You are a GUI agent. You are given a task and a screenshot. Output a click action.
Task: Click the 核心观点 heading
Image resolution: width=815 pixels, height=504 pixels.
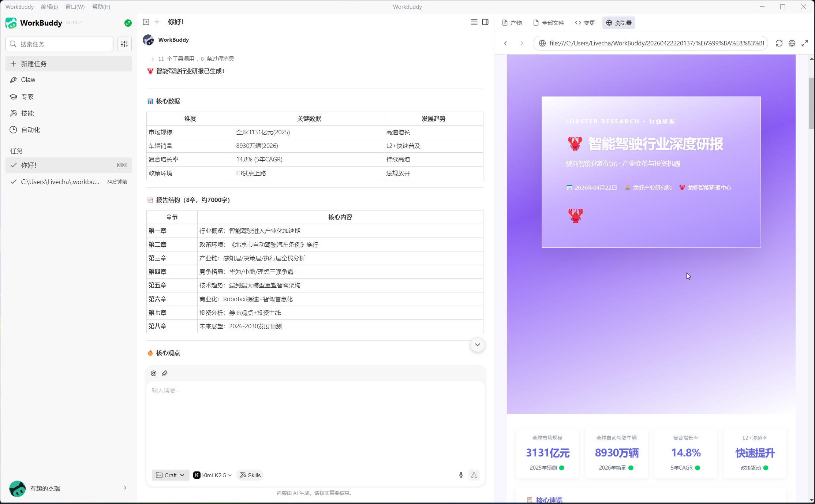(x=168, y=353)
